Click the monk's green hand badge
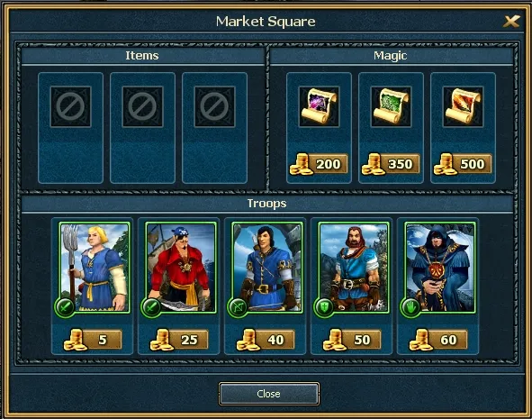This screenshot has height=419, width=532. (410, 307)
